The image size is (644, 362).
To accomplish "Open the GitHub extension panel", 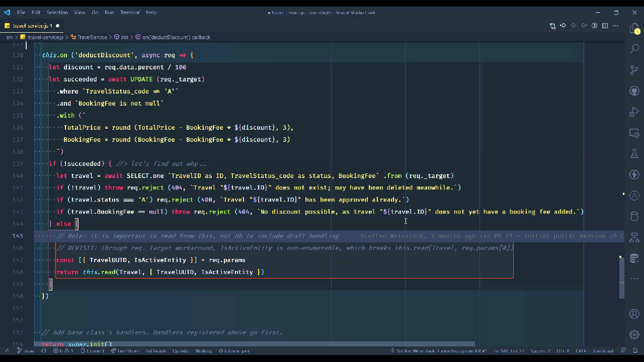I will point(634,90).
